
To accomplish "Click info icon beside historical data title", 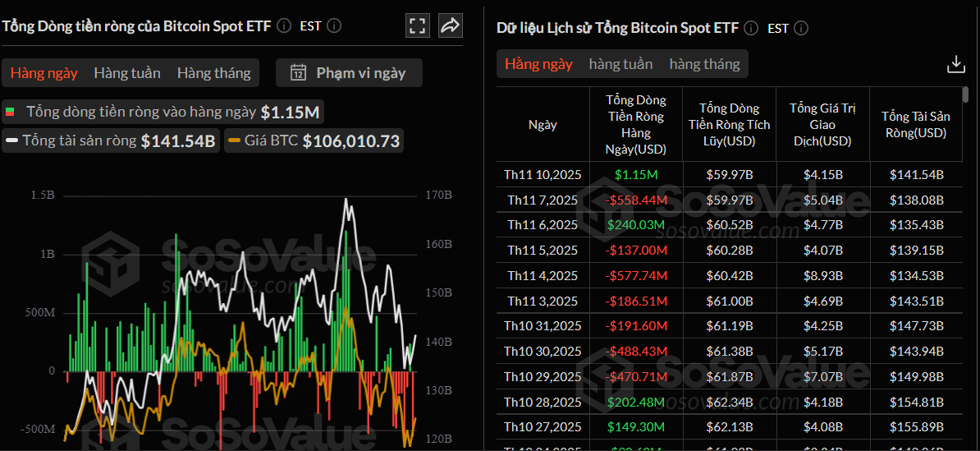I will [x=751, y=28].
